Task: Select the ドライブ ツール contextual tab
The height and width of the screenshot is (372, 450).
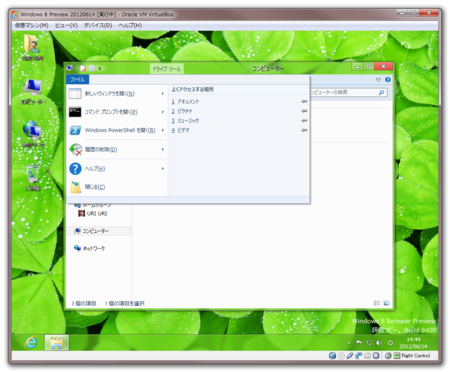Action: [x=167, y=69]
